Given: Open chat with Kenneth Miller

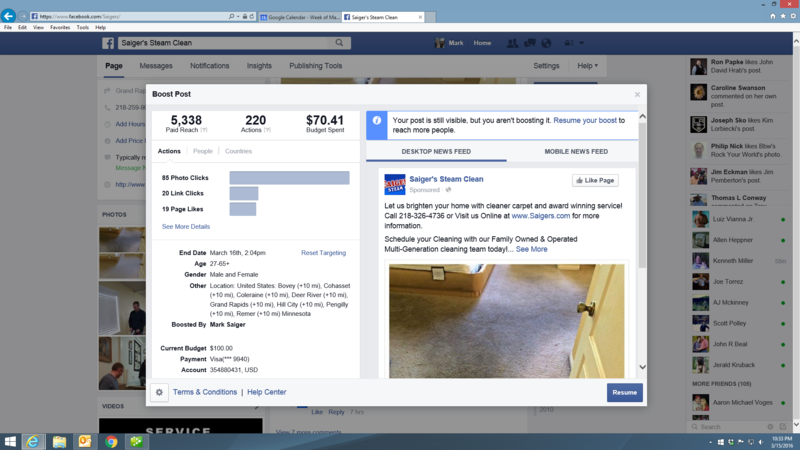Looking at the screenshot, I should click(x=739, y=261).
